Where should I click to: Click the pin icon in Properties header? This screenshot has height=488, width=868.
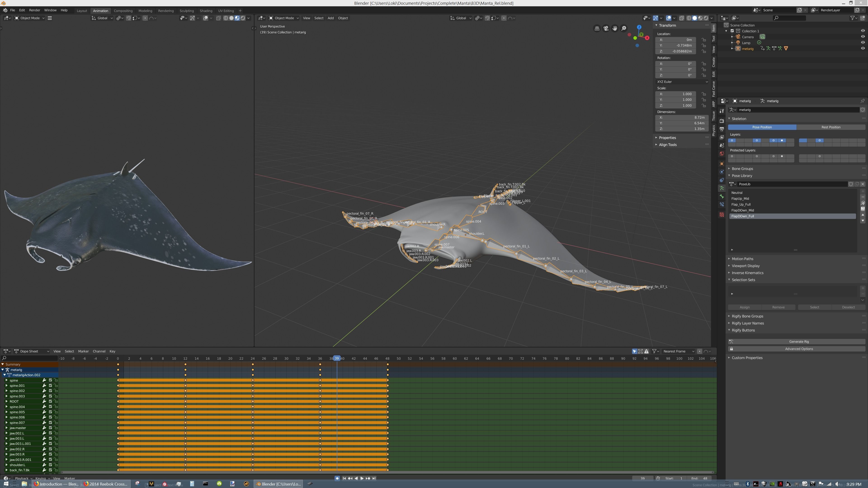(863, 101)
